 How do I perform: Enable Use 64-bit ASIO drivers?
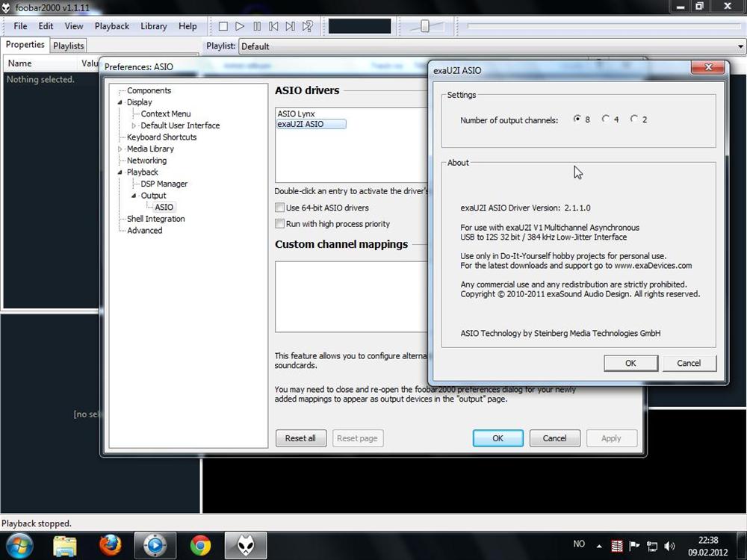click(x=279, y=208)
